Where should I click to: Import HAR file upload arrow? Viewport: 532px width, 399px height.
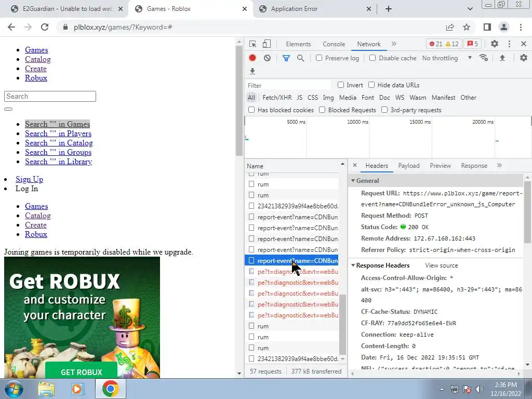pyautogui.click(x=502, y=58)
